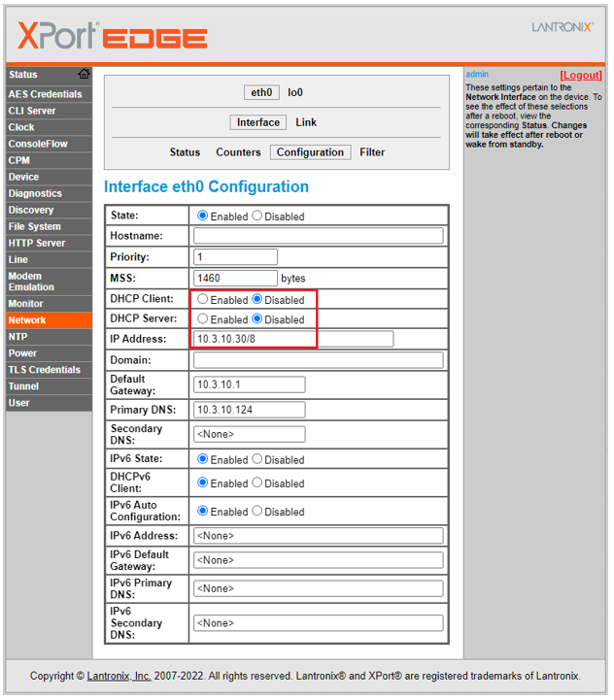Click the IP Address field
614x700 pixels.
click(x=293, y=339)
